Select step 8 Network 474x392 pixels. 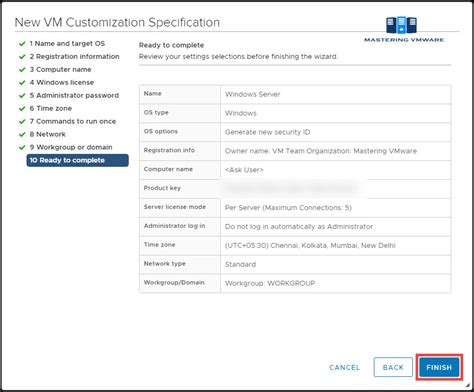pyautogui.click(x=48, y=134)
